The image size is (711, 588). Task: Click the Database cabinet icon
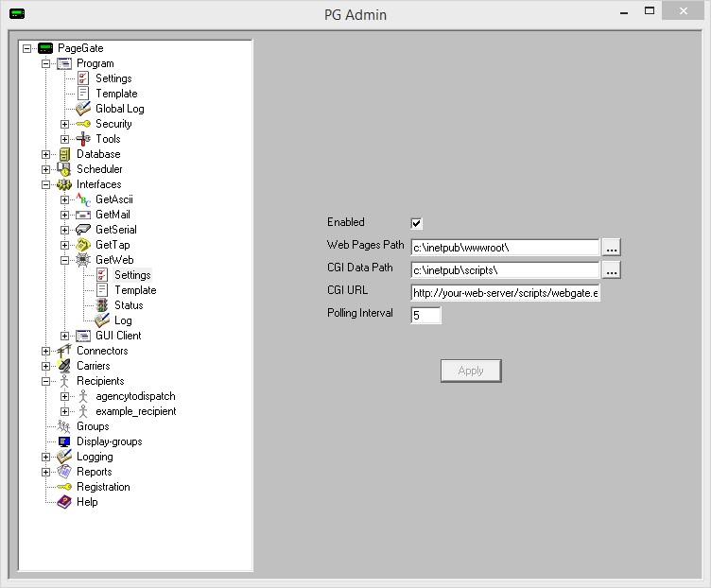[64, 154]
